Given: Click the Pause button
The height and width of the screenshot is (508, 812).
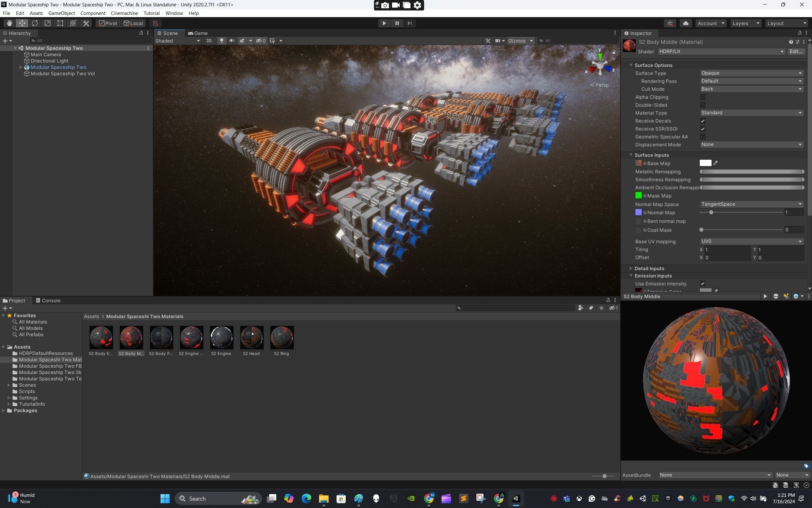Looking at the screenshot, I should coord(397,23).
